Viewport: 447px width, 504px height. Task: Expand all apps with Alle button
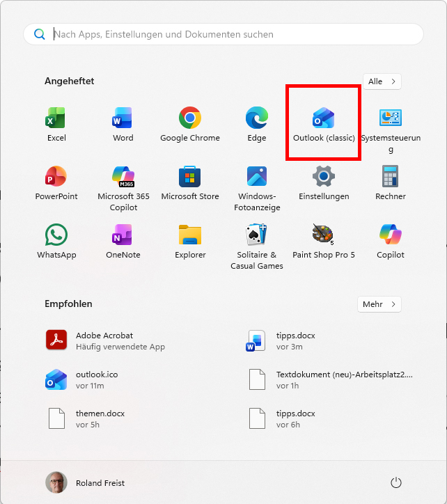tap(382, 81)
